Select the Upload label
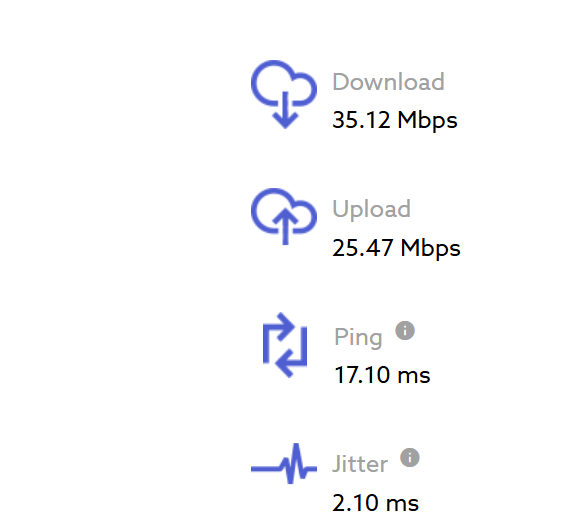 pos(372,210)
